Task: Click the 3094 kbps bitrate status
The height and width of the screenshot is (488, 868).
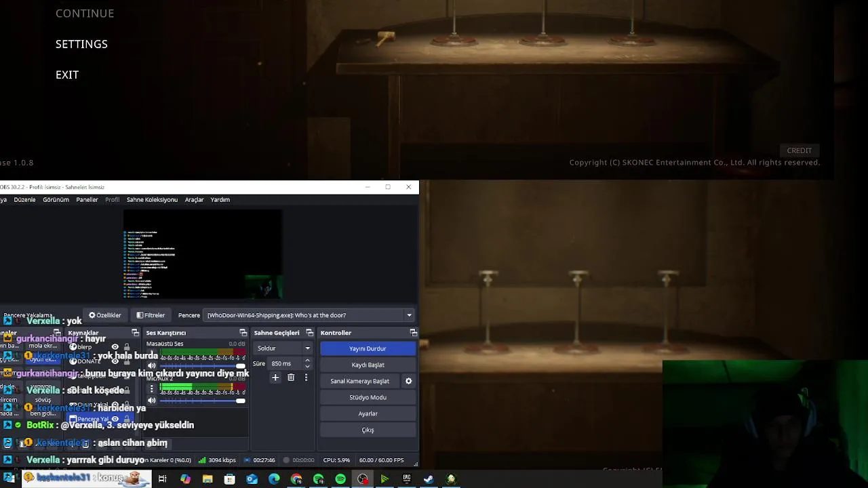Action: (217, 460)
